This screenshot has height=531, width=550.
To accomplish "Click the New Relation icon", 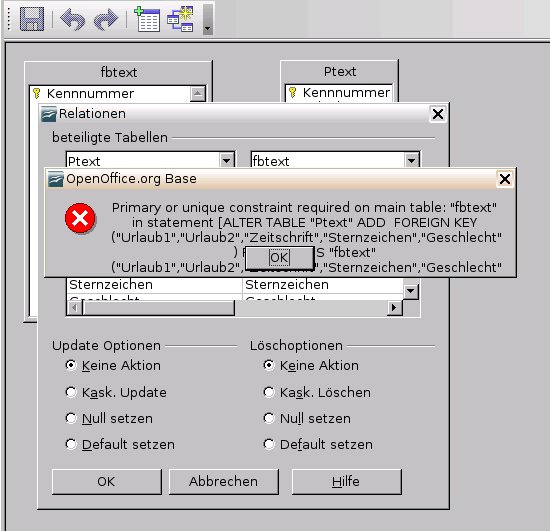I will (180, 19).
